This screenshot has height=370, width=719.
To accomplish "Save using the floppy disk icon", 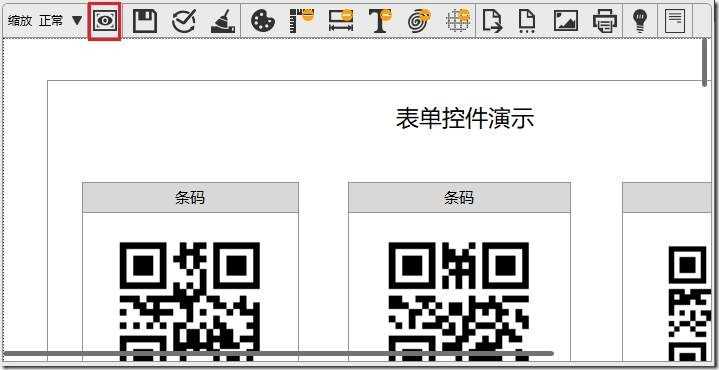I will pyautogui.click(x=145, y=21).
